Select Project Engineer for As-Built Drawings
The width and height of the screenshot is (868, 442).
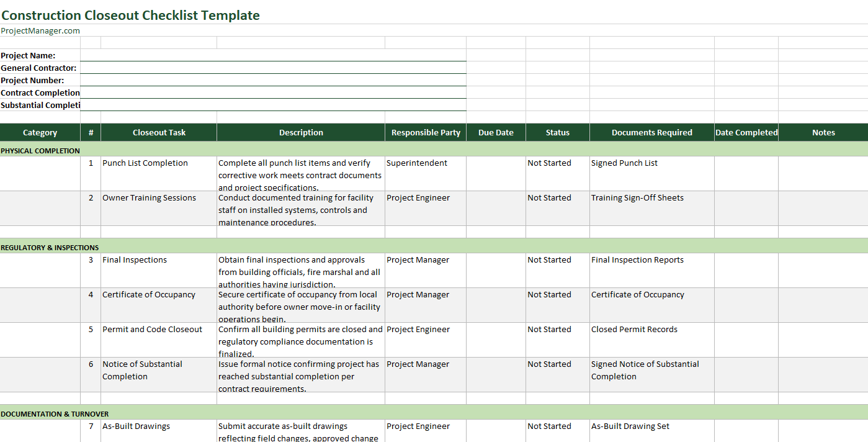pos(426,431)
